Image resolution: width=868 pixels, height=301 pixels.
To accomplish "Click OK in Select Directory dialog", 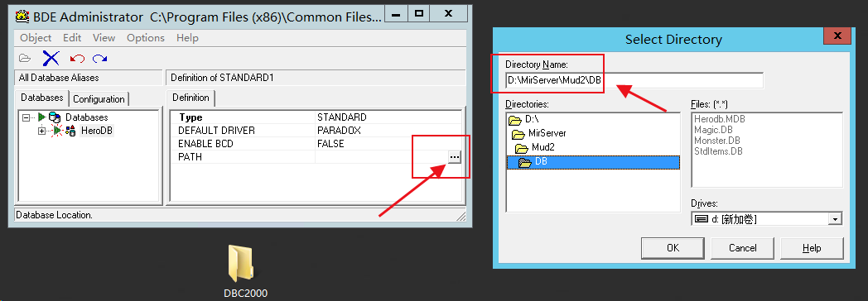I will click(673, 248).
